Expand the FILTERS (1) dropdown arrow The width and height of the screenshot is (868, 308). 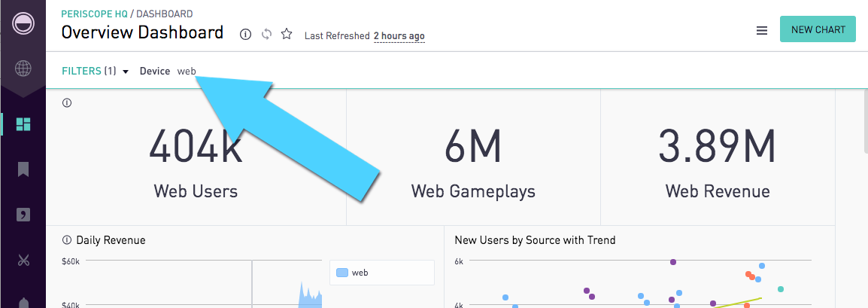[126, 72]
